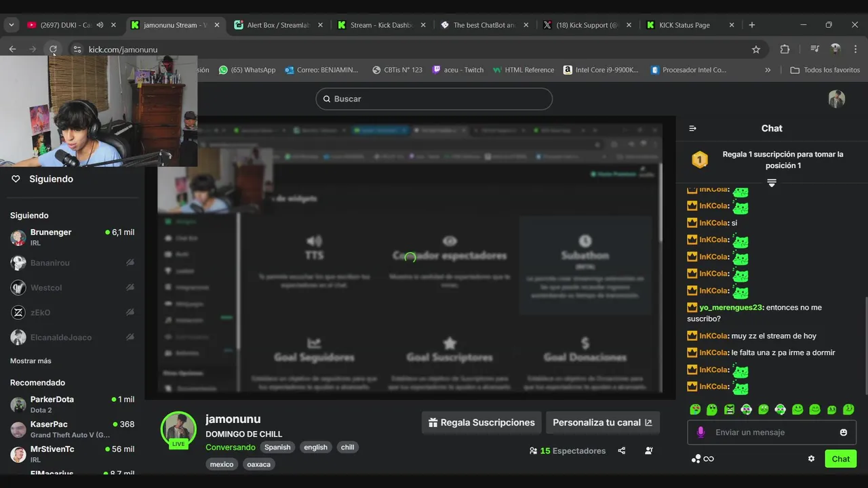Go back to the previous page
Screen dimensions: 868x488
[12, 49]
